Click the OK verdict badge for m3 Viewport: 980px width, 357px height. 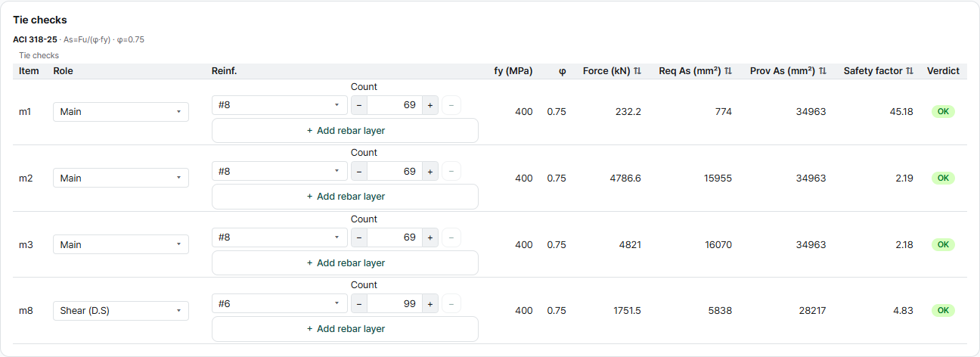(x=943, y=245)
